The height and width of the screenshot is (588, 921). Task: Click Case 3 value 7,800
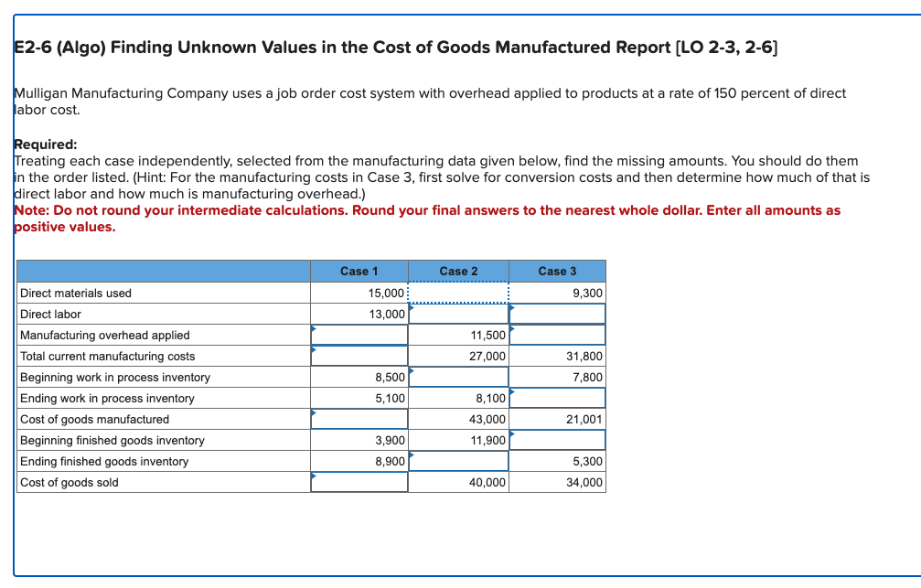click(588, 378)
